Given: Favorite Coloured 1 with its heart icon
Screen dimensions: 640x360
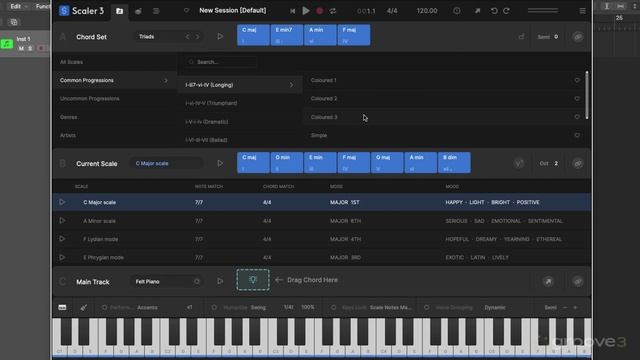Looking at the screenshot, I should point(577,80).
